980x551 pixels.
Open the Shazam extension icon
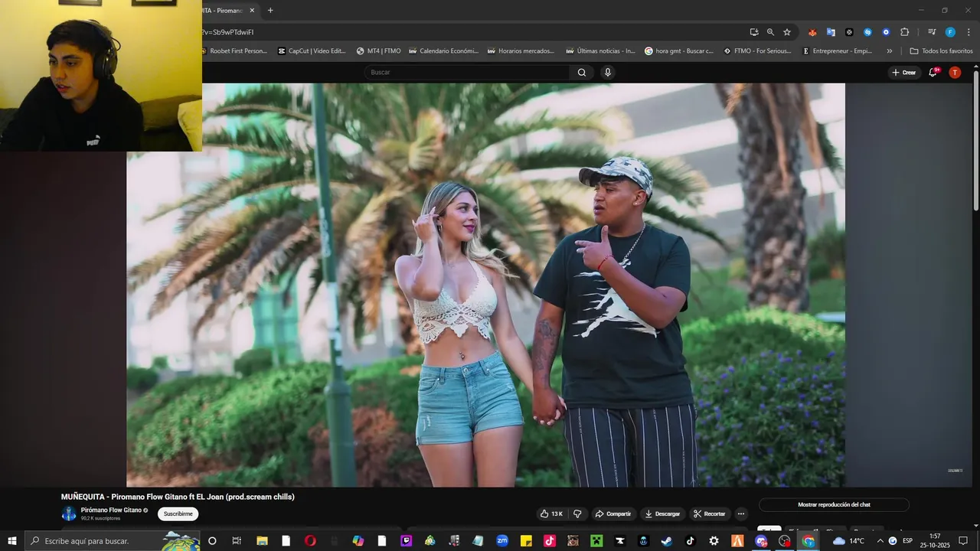(867, 32)
